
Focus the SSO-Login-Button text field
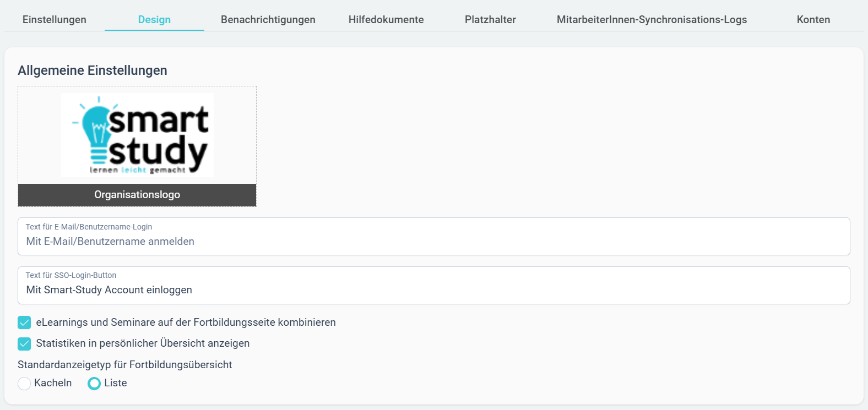click(x=434, y=285)
